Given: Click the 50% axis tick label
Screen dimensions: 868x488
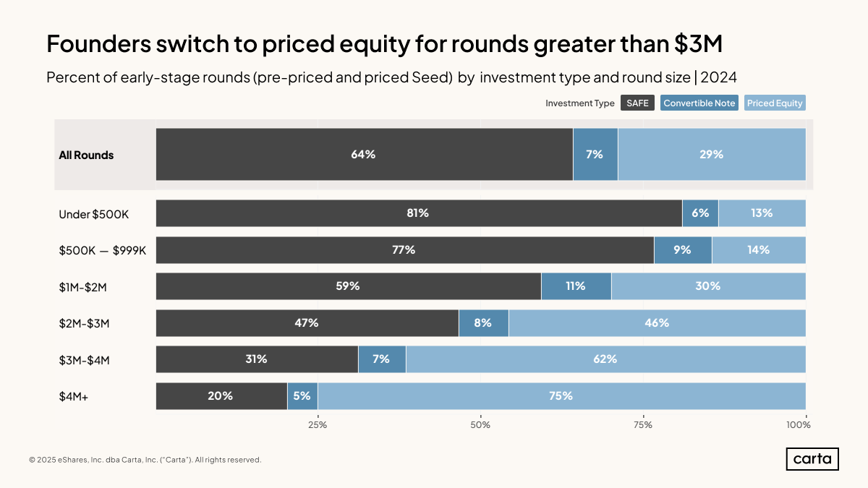Looking at the screenshot, I should coord(480,424).
